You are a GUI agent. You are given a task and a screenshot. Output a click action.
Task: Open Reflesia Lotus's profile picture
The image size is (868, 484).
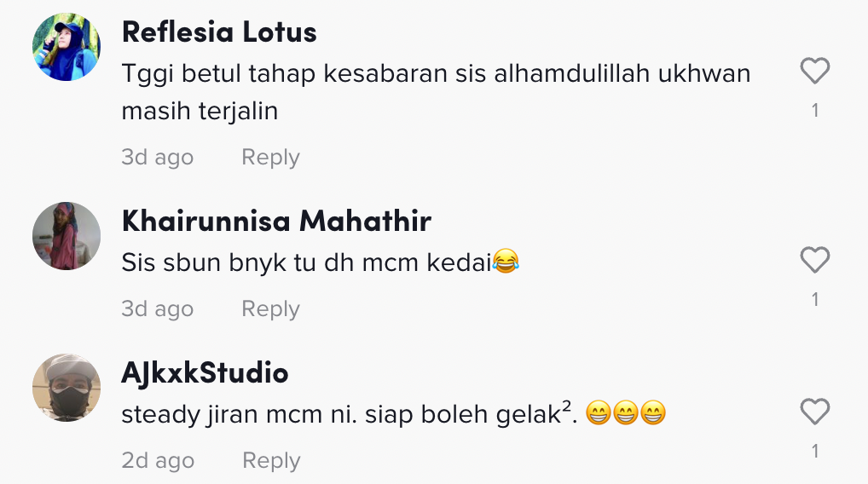tap(67, 47)
